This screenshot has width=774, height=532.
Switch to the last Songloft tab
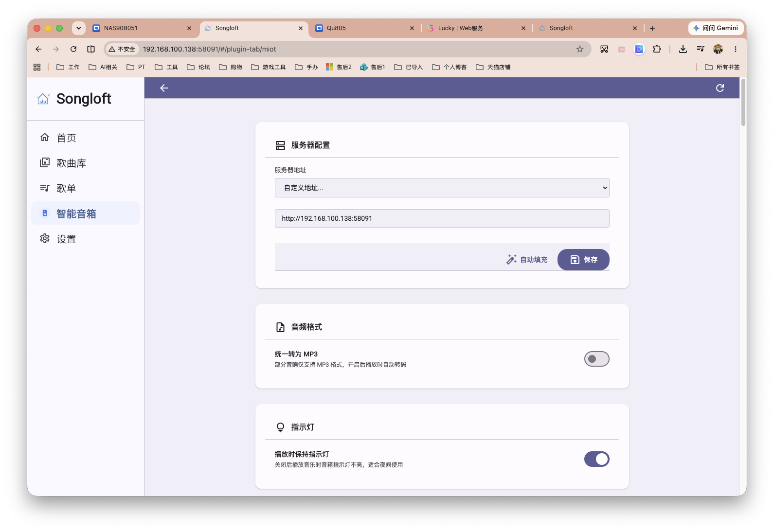point(588,28)
